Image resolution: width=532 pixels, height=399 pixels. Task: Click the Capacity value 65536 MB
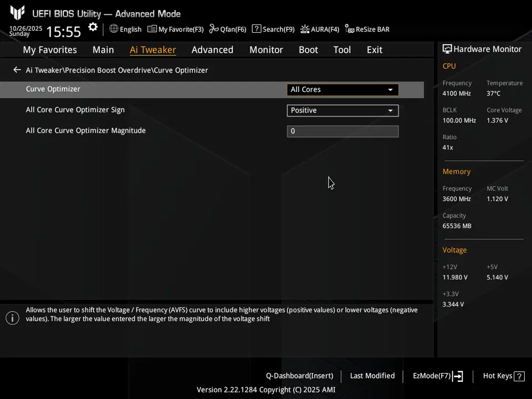click(x=457, y=226)
